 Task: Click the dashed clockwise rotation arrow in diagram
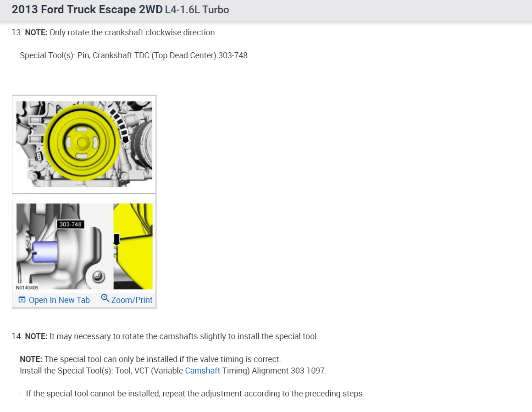120,126
